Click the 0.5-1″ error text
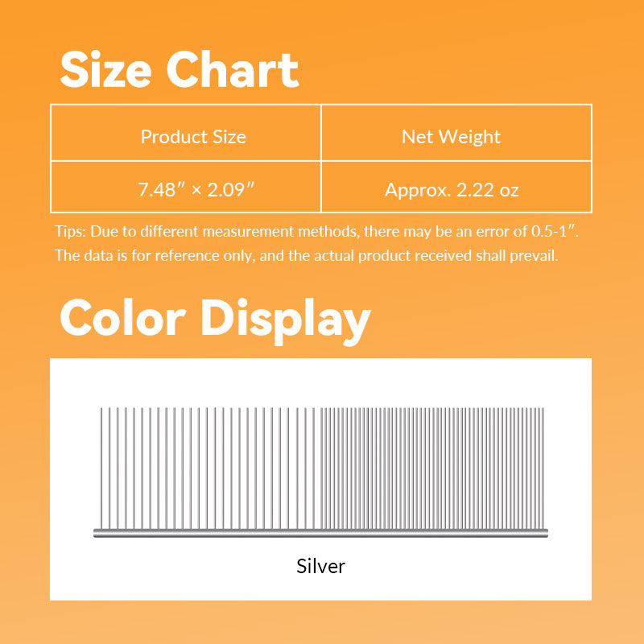This screenshot has width=644, height=644. coord(553,231)
